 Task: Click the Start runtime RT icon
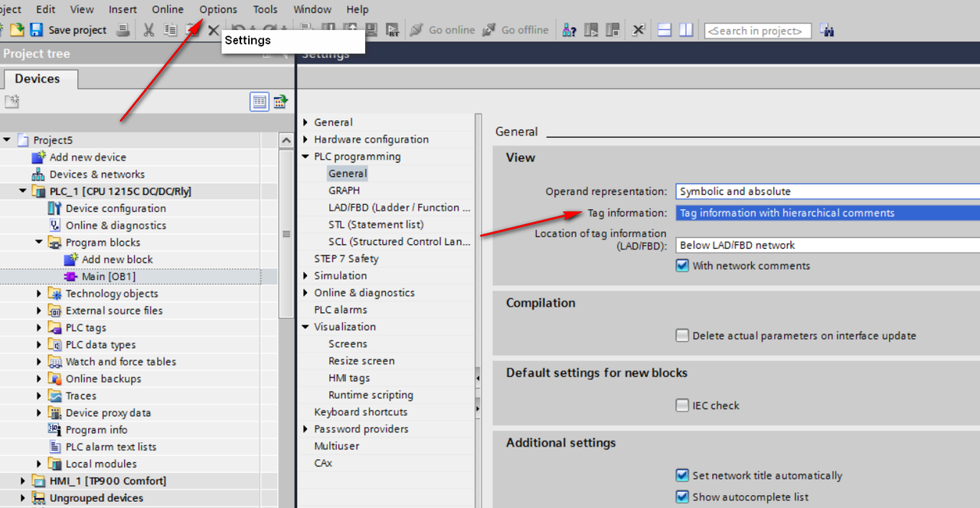(x=393, y=30)
